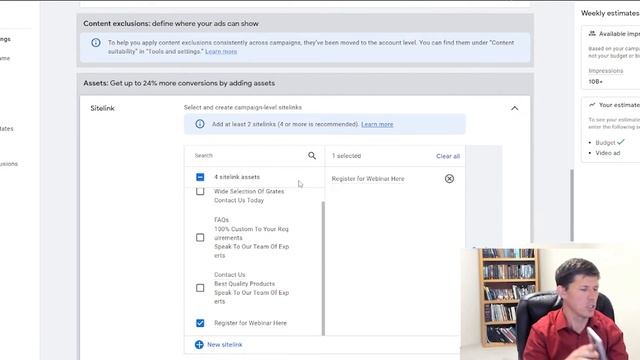Click 'Weekly estimates' panel heading
Image resolution: width=640 pixels, height=360 pixels.
click(x=610, y=13)
